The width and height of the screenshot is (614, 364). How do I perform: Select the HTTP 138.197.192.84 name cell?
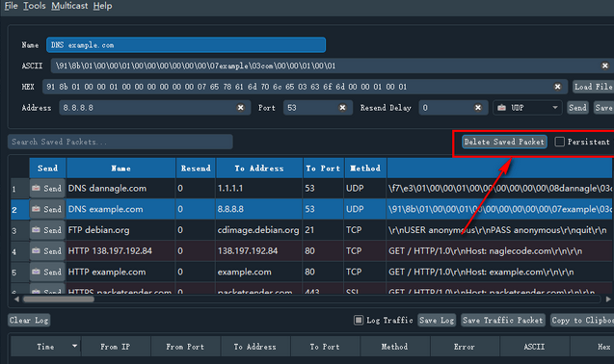tap(121, 251)
